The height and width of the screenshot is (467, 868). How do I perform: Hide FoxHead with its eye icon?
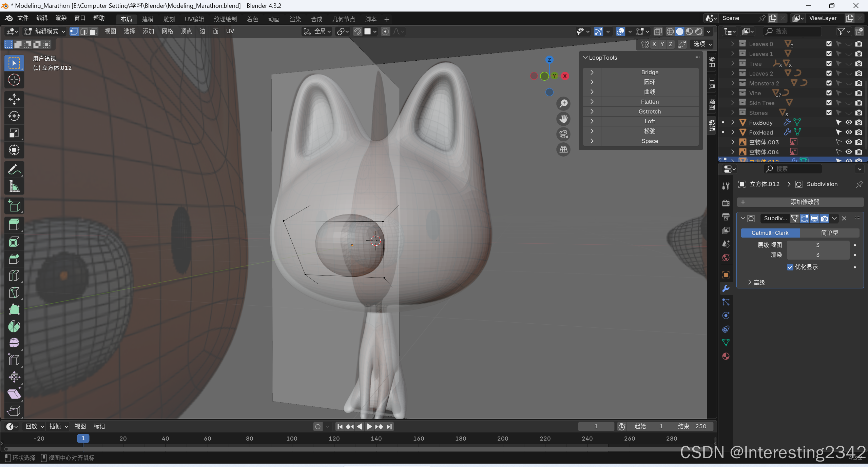(848, 132)
